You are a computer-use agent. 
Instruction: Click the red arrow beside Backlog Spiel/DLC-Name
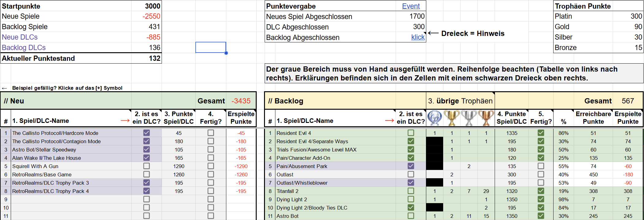click(x=389, y=121)
